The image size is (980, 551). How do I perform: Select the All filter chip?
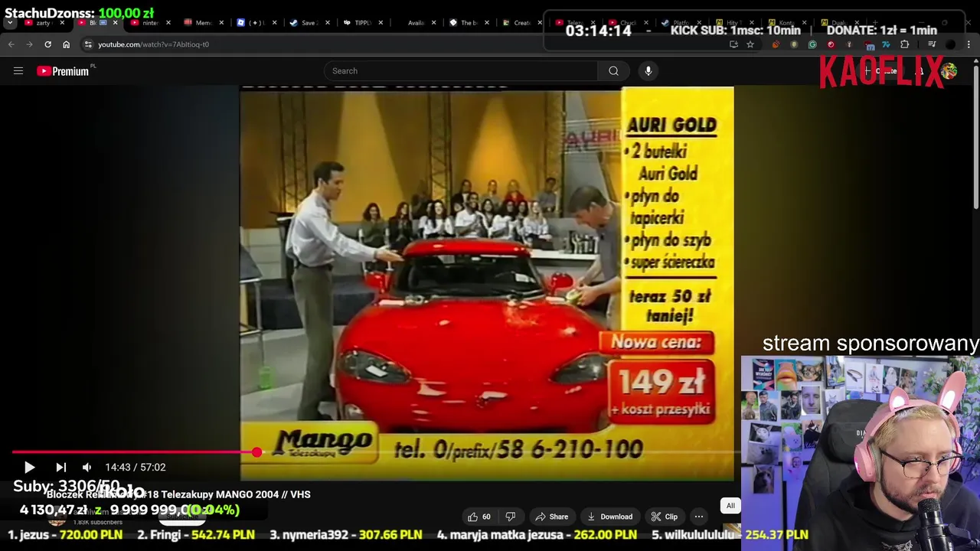730,506
